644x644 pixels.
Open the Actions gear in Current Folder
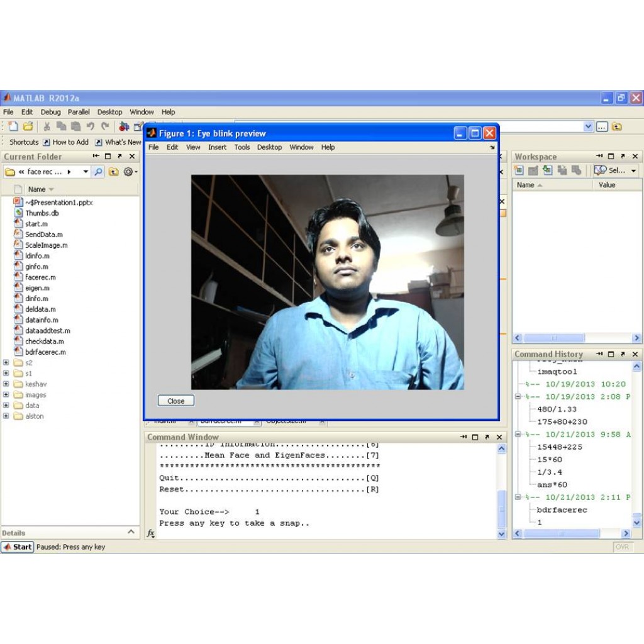[x=128, y=171]
